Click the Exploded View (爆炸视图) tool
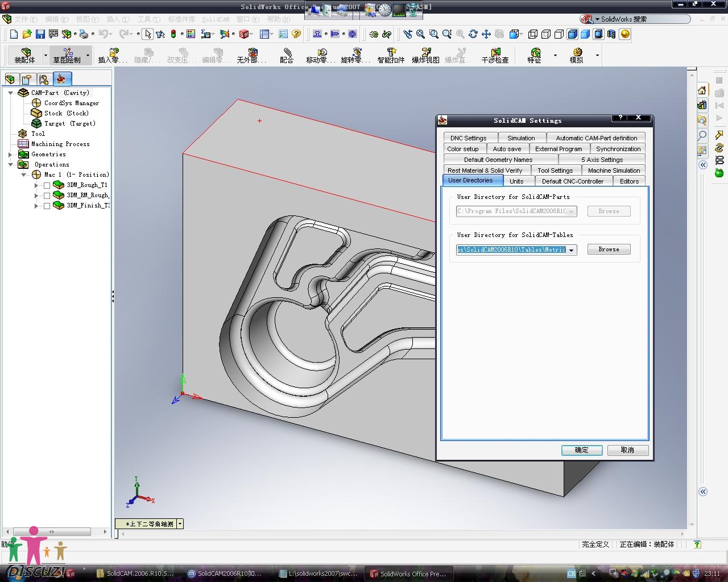Image resolution: width=728 pixels, height=582 pixels. click(425, 55)
